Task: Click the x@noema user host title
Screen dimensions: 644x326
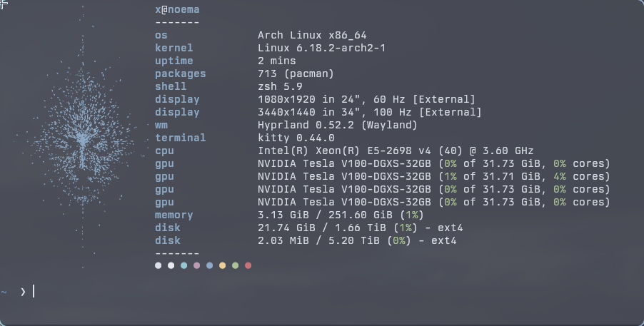Action: point(178,9)
